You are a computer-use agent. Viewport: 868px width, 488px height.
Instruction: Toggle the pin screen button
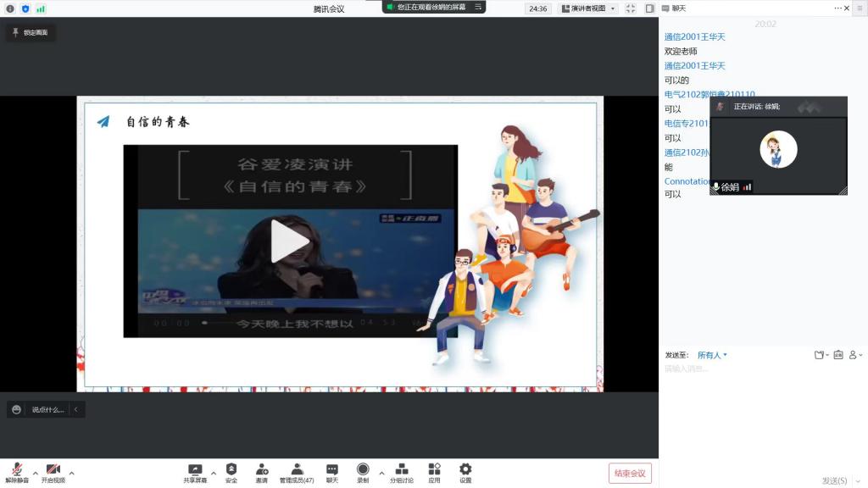[x=31, y=33]
